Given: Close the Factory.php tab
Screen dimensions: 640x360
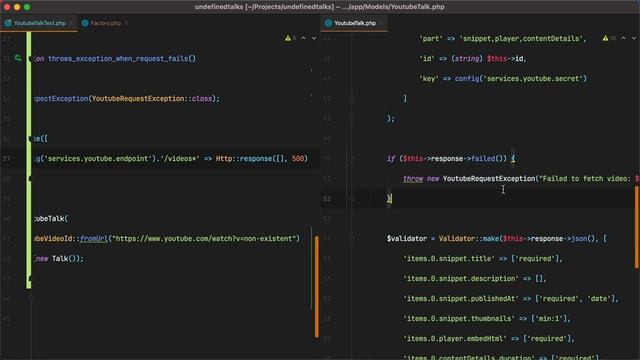Looking at the screenshot, I should point(126,23).
